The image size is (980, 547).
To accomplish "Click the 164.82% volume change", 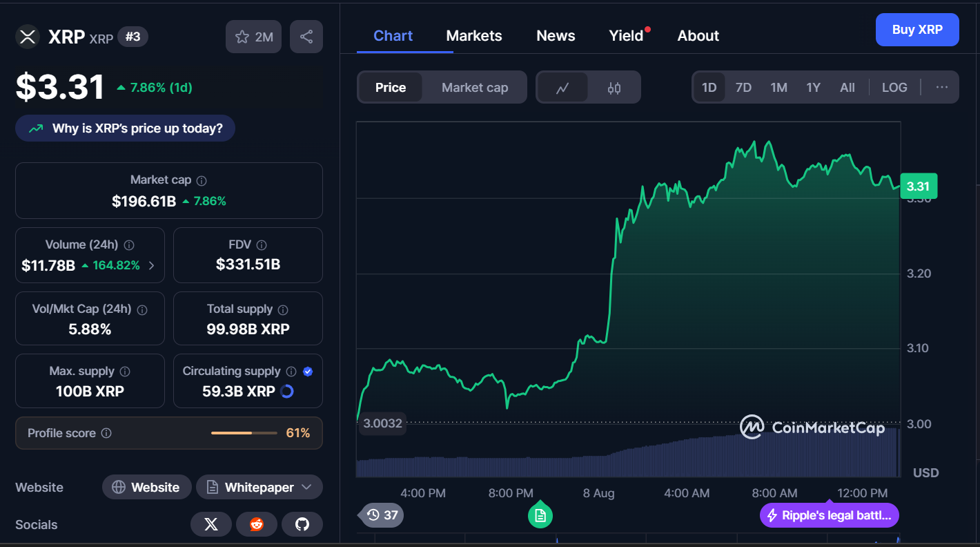I will (110, 266).
